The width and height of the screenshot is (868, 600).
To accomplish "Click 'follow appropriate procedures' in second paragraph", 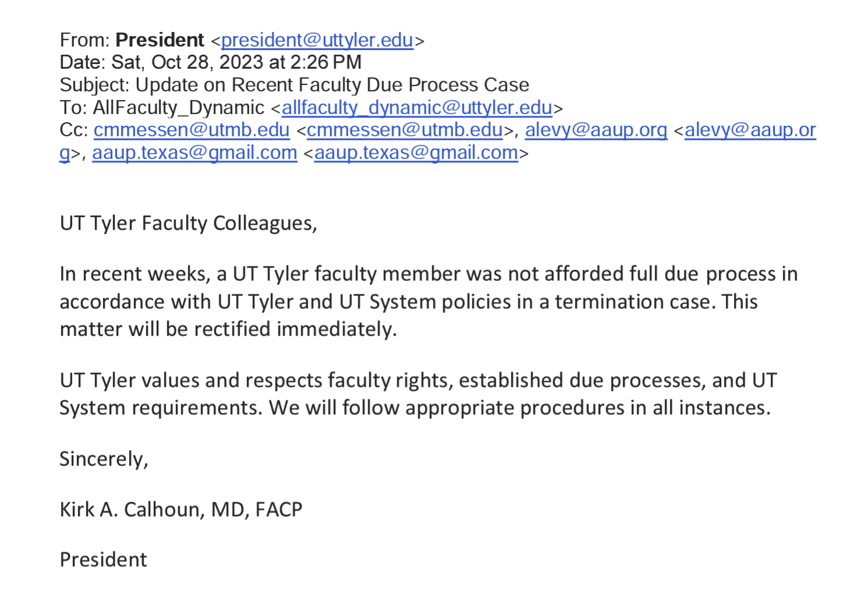I will [x=483, y=408].
